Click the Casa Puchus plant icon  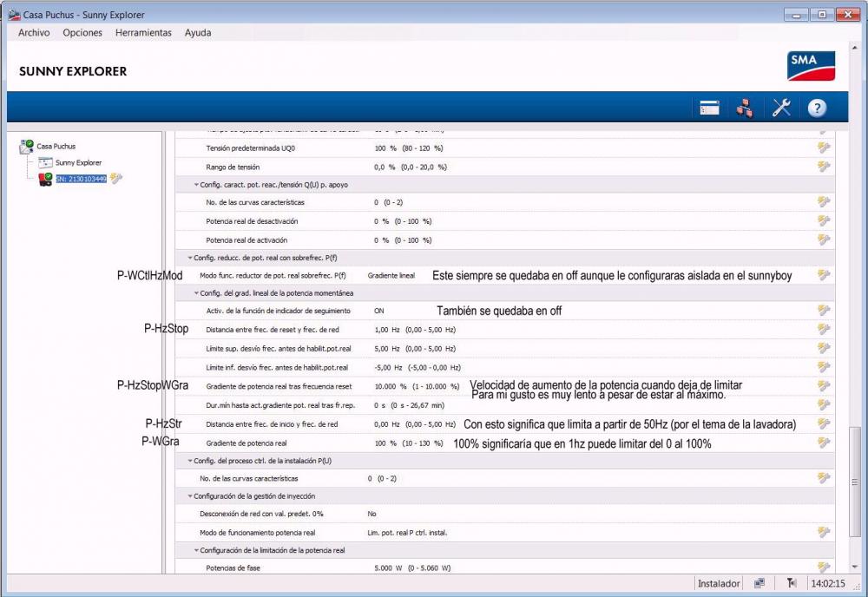[x=27, y=147]
